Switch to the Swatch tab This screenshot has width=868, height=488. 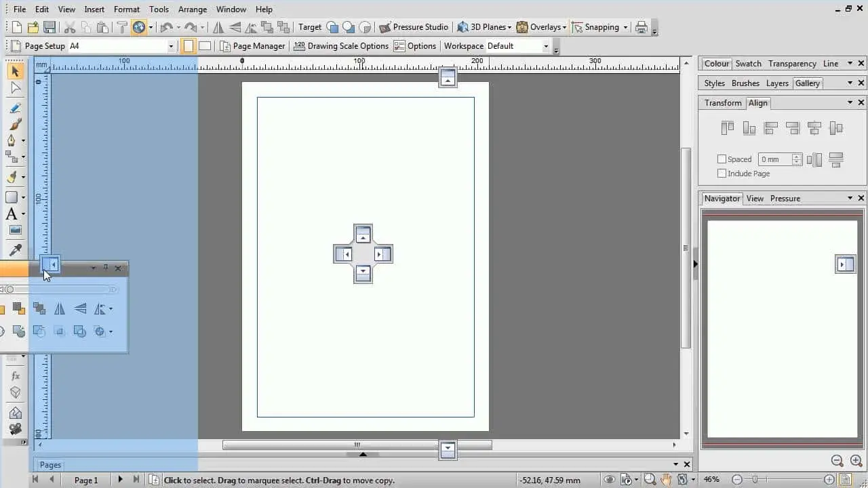tap(748, 64)
